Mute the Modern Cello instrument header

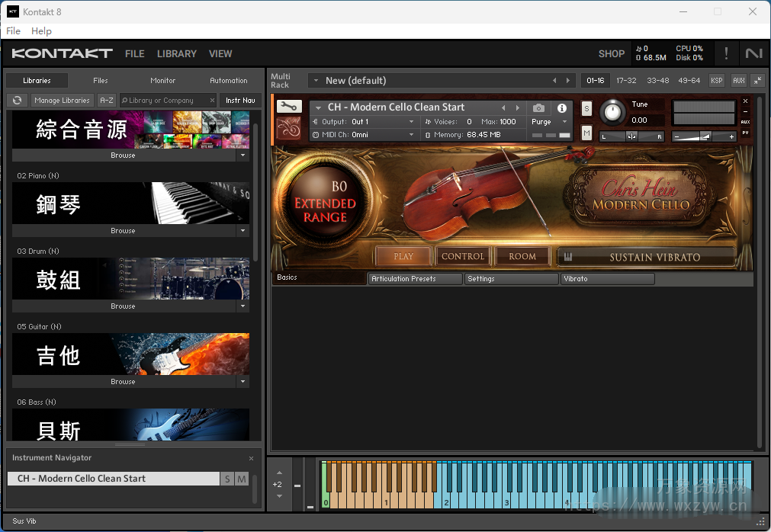pos(586,133)
